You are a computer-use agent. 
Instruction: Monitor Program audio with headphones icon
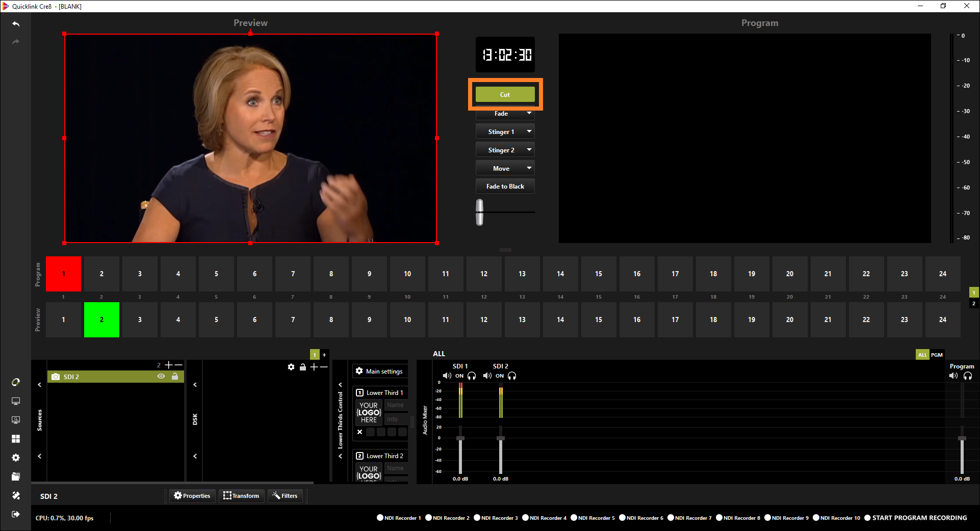[968, 376]
